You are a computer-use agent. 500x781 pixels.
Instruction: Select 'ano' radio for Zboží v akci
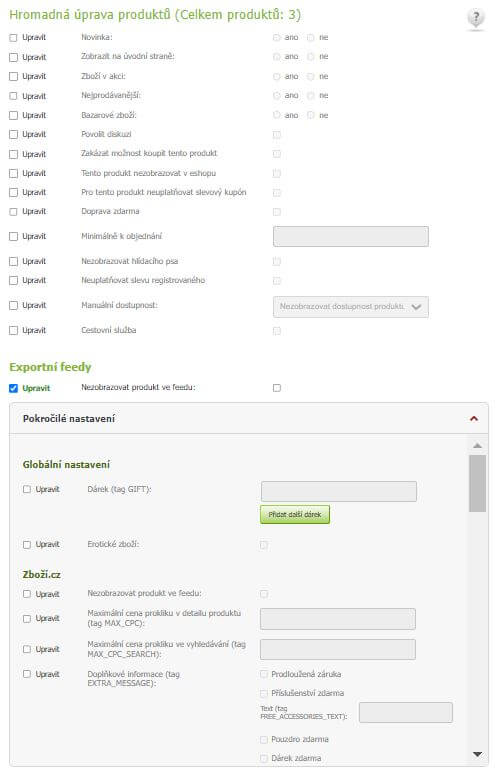coord(276,76)
